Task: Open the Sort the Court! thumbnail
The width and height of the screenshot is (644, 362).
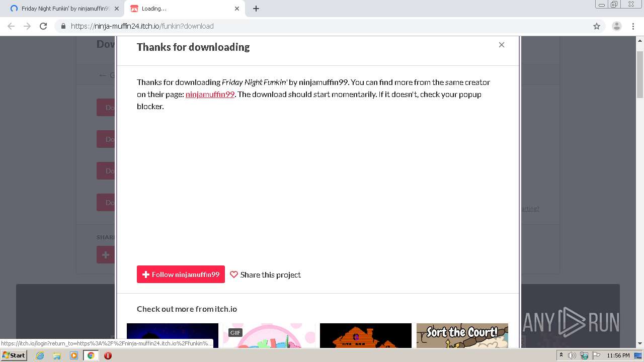Action: [462, 335]
